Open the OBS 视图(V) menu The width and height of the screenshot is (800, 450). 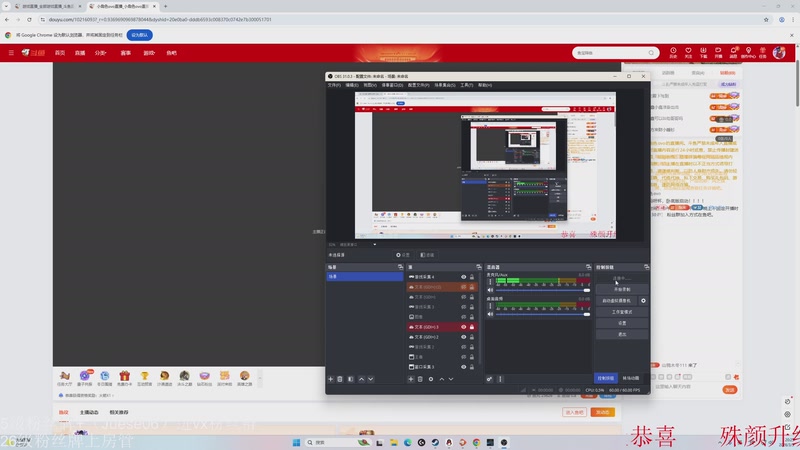pos(370,85)
